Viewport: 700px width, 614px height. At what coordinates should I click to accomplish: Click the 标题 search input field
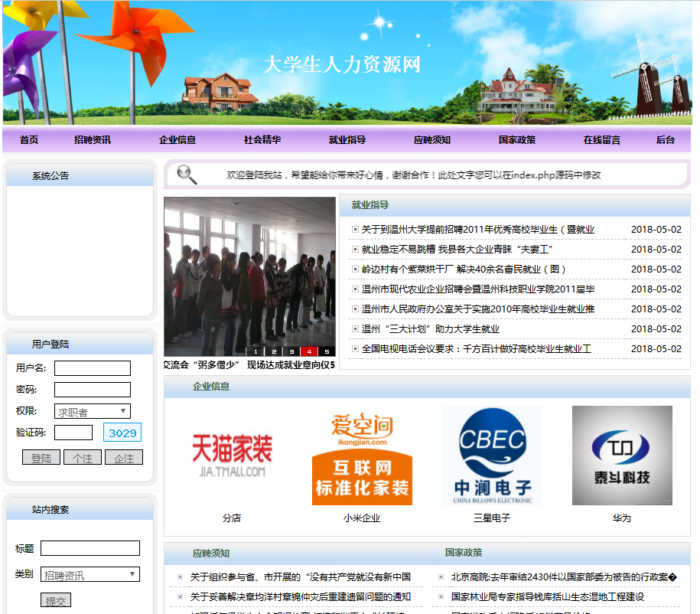pyautogui.click(x=90, y=548)
